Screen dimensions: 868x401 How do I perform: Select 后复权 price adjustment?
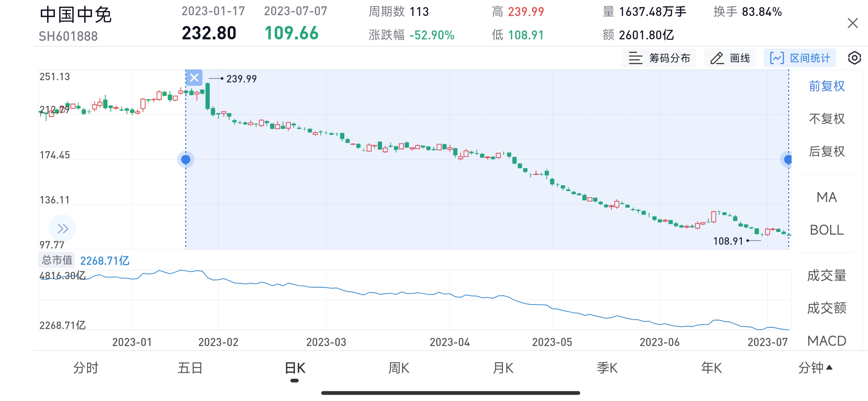pyautogui.click(x=826, y=151)
